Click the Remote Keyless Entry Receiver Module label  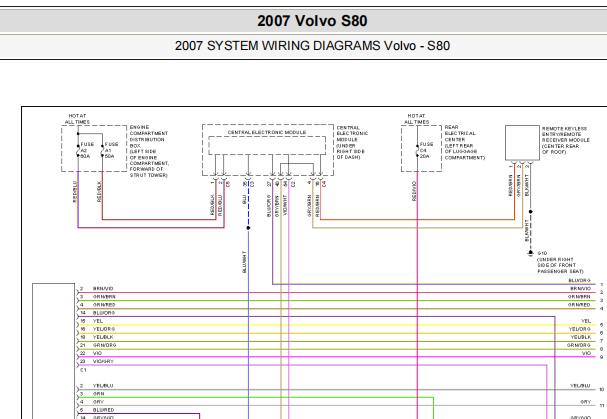pyautogui.click(x=566, y=140)
